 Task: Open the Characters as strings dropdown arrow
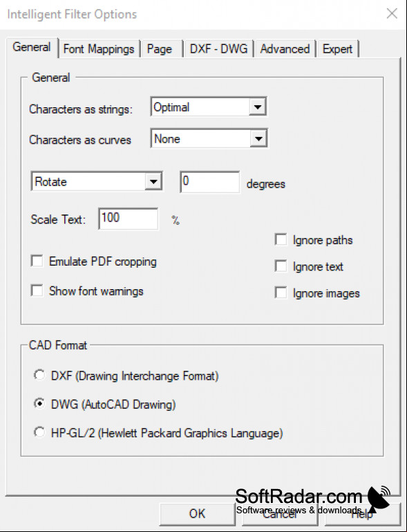pyautogui.click(x=258, y=107)
